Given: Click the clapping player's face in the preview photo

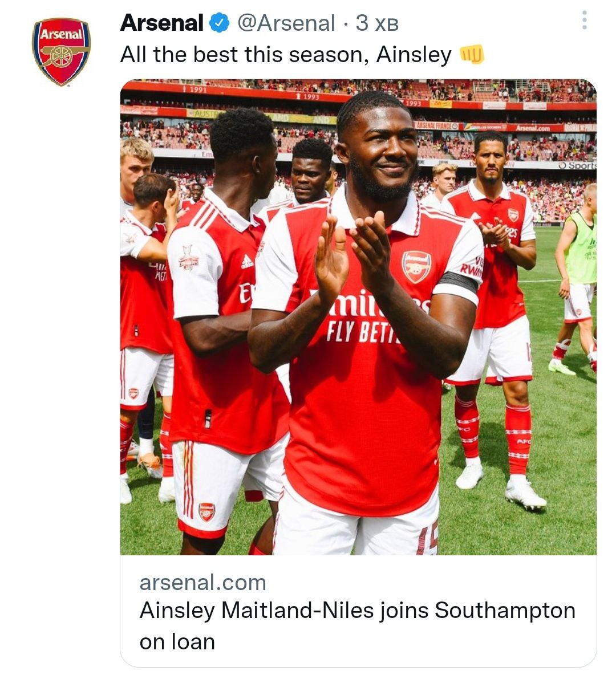Looking at the screenshot, I should 382,154.
